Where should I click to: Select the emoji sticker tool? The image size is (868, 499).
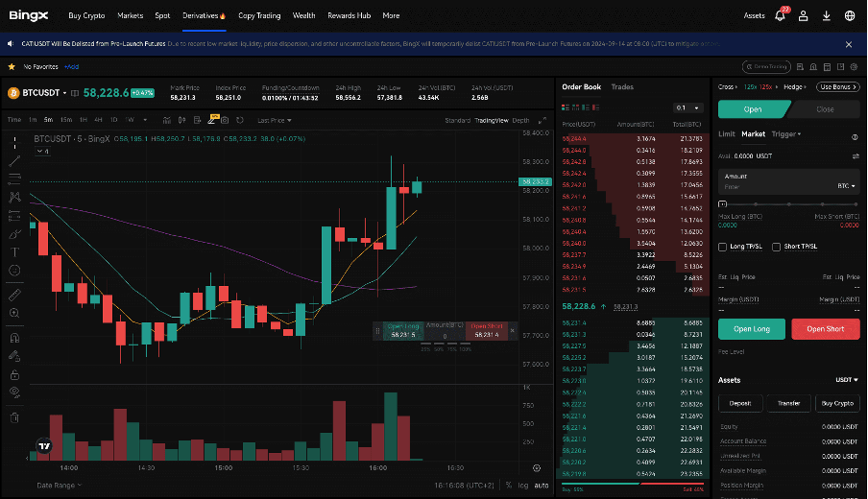[x=15, y=271]
